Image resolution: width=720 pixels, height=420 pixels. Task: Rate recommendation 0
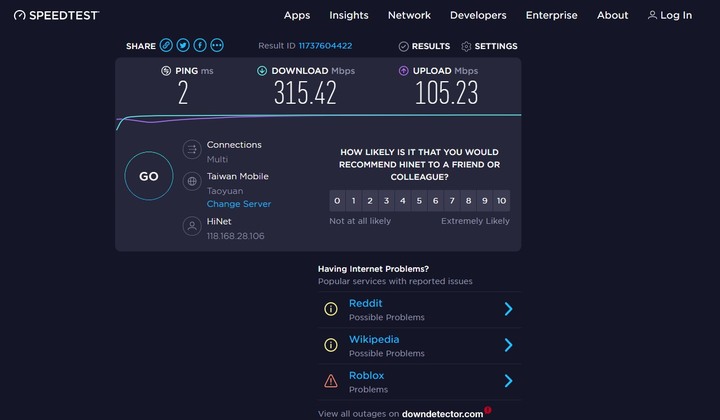click(x=337, y=201)
